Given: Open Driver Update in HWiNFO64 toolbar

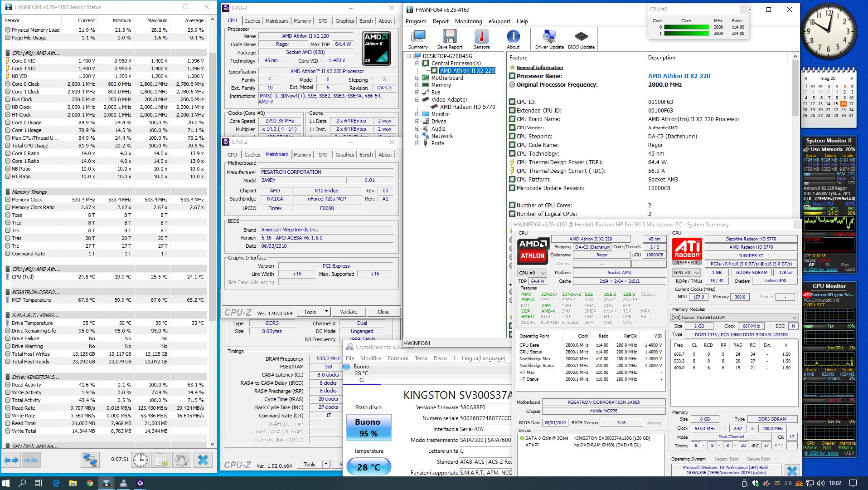Looking at the screenshot, I should coord(549,39).
